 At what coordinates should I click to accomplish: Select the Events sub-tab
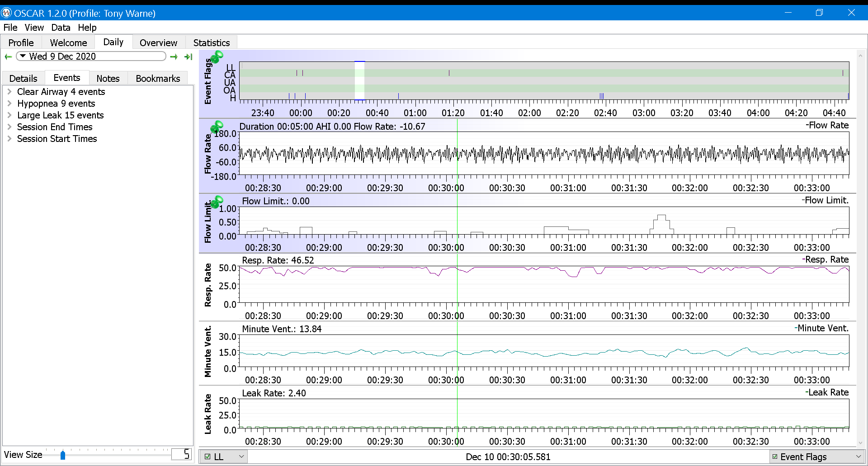click(x=67, y=78)
